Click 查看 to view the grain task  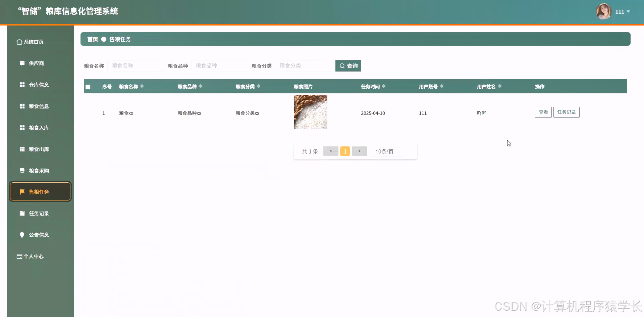543,112
